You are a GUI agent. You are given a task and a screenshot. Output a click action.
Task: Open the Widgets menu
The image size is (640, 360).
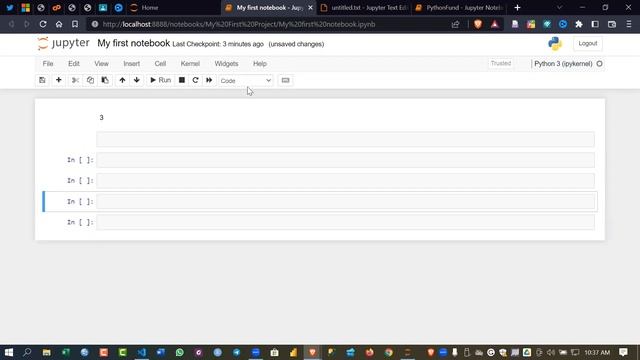(226, 64)
